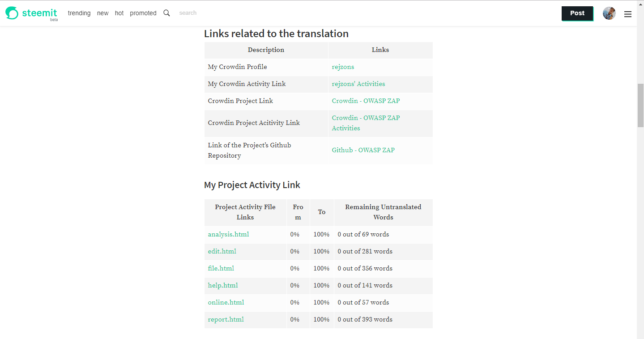Click '0 out of 57 words' cell

[x=384, y=303]
